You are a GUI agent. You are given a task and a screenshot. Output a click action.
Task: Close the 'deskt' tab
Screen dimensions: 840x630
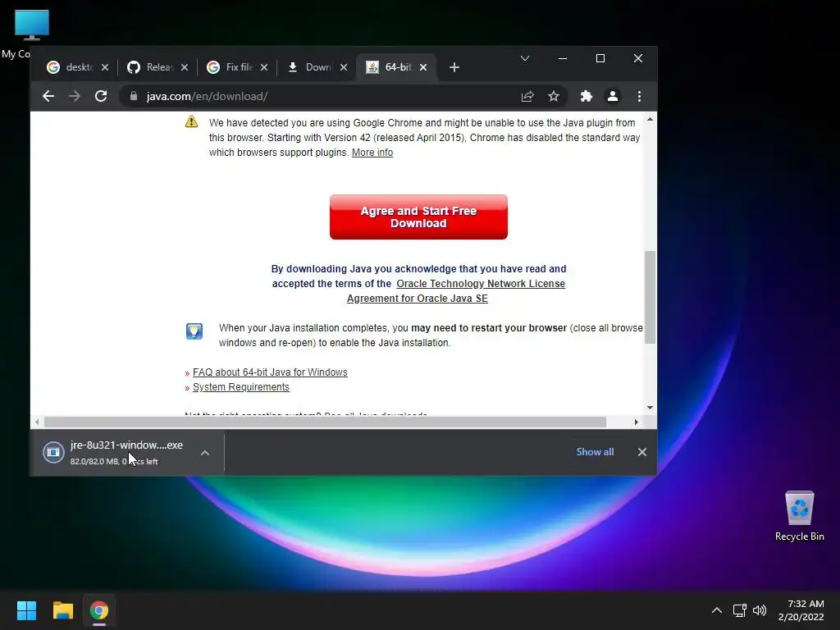pyautogui.click(x=105, y=67)
